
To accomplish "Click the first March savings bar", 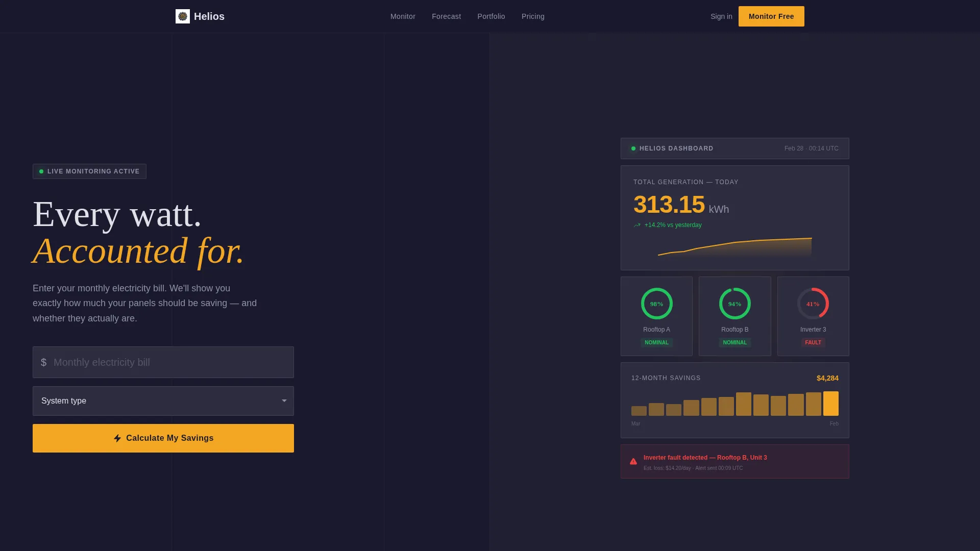I will tap(639, 411).
